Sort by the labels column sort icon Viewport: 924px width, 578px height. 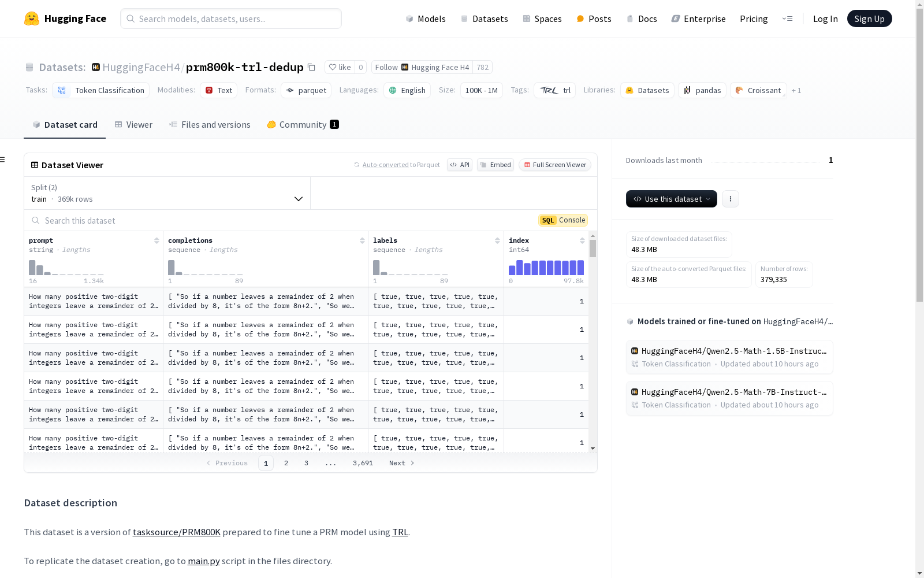(x=497, y=240)
